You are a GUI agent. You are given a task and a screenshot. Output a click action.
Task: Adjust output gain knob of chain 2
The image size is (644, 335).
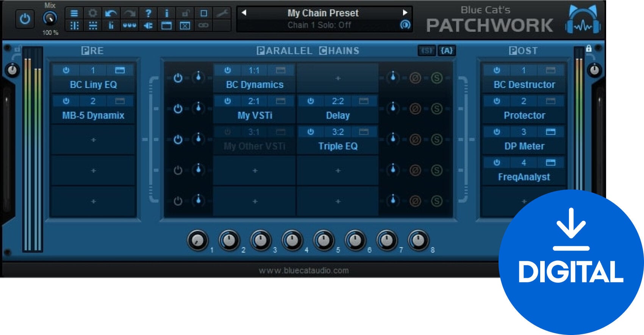pos(393,108)
